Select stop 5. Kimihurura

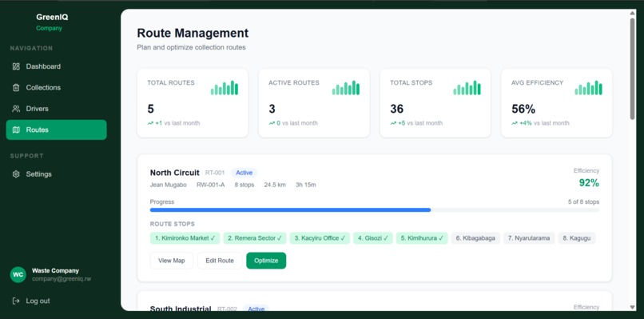coord(422,238)
